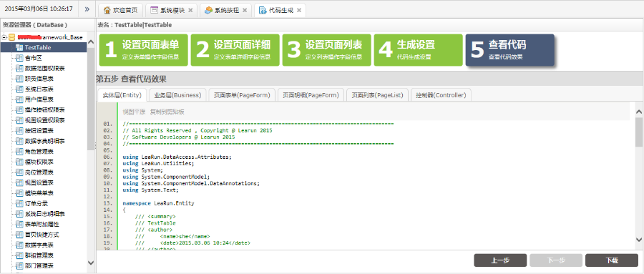This screenshot has height=274, width=644.
Task: Switch to the 系统按钮 tab
Action: (226, 10)
